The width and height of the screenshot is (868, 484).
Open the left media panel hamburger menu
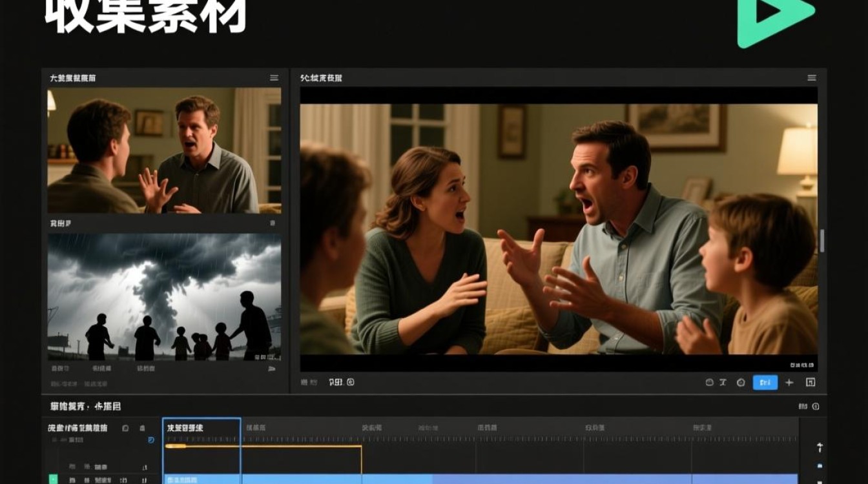[274, 77]
